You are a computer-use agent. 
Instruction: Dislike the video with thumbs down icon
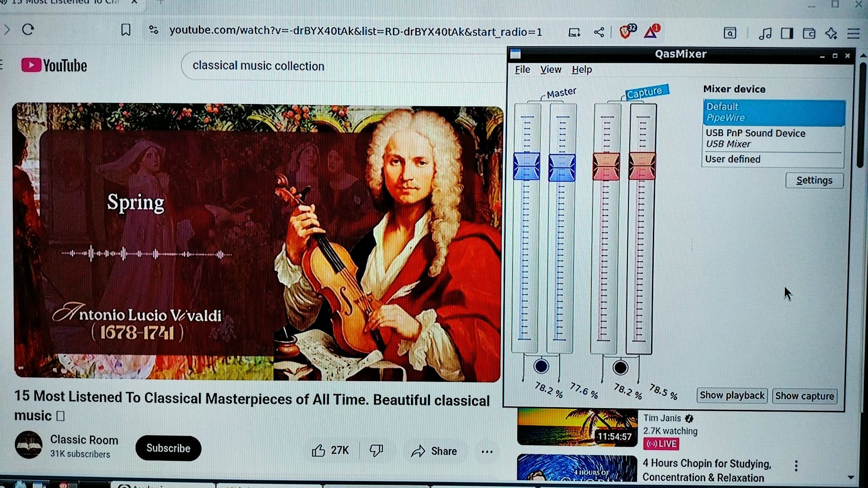click(x=376, y=450)
